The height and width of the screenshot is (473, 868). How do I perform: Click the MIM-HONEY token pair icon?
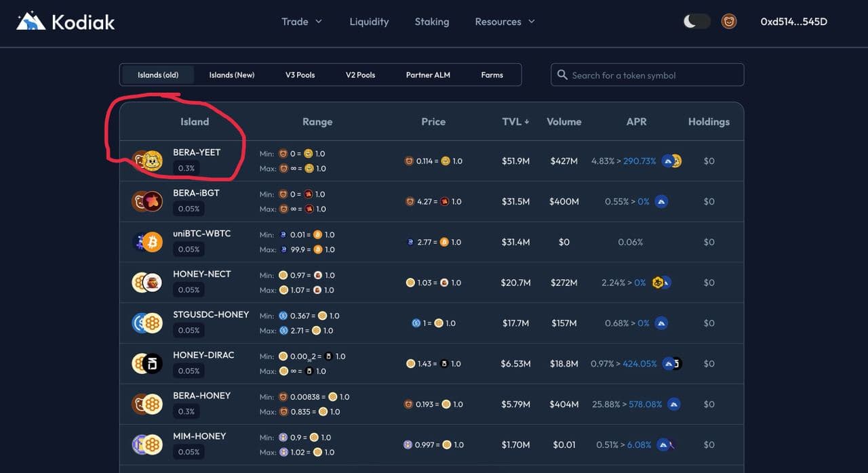tap(147, 445)
